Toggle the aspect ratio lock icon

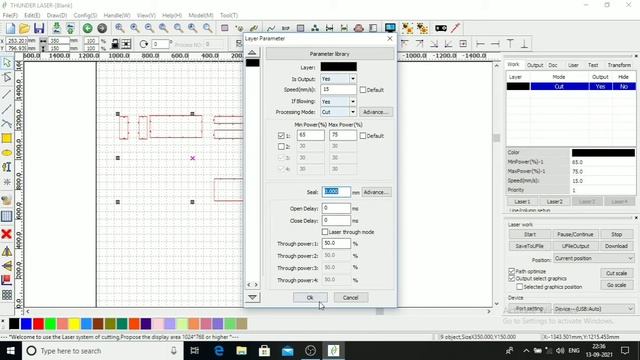pyautogui.click(x=115, y=44)
